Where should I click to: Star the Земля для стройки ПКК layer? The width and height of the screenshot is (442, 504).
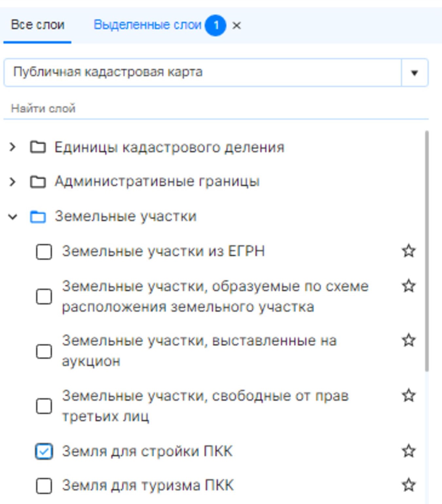pos(408,451)
